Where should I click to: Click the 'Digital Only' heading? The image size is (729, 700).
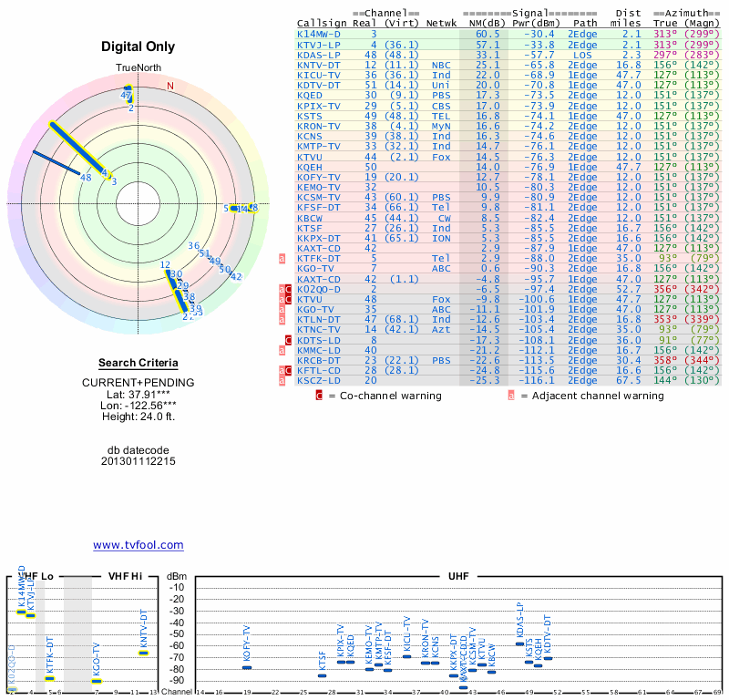139,46
